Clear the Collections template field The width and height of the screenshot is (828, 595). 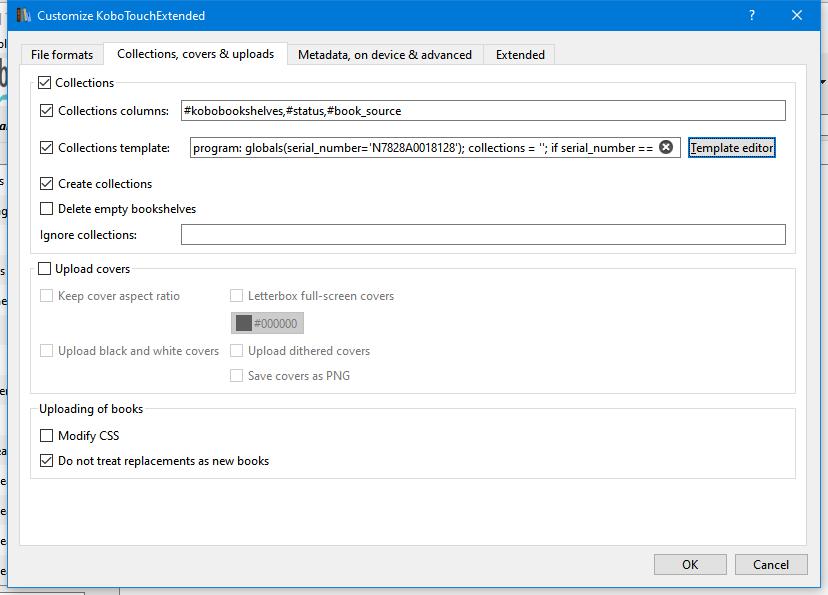pyautogui.click(x=666, y=147)
